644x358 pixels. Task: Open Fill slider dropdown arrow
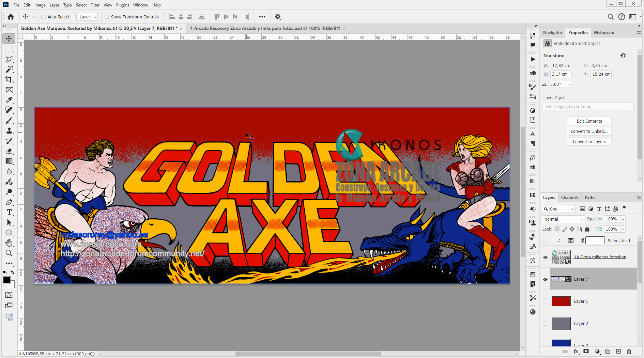tap(623, 229)
